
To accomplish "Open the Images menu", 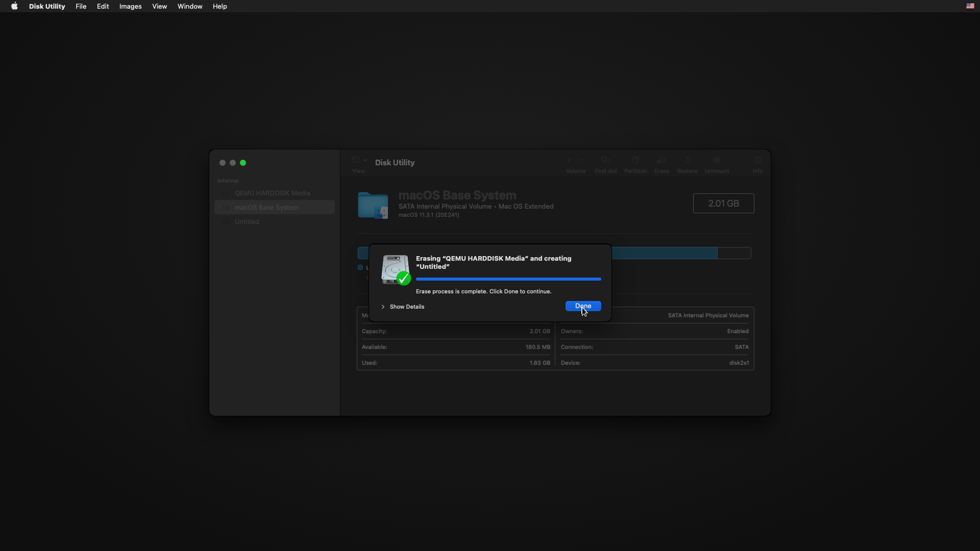I will tap(130, 6).
